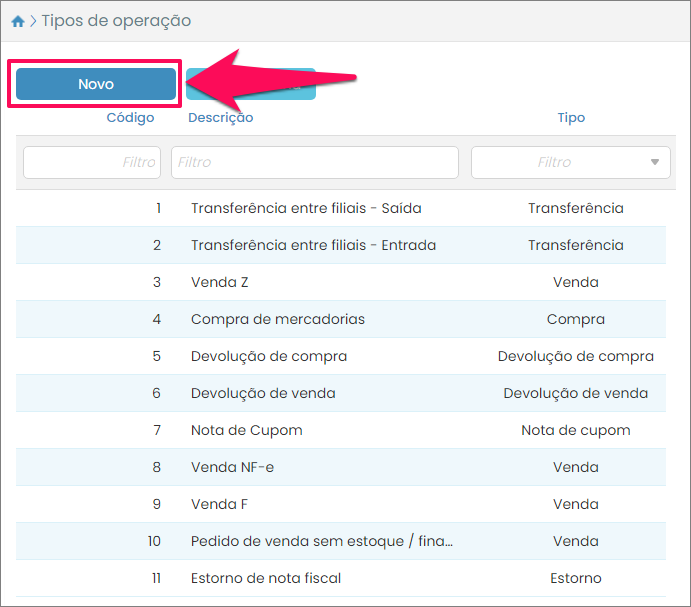691x607 pixels.
Task: Pick the Venda NF-e row
Action: click(x=232, y=467)
